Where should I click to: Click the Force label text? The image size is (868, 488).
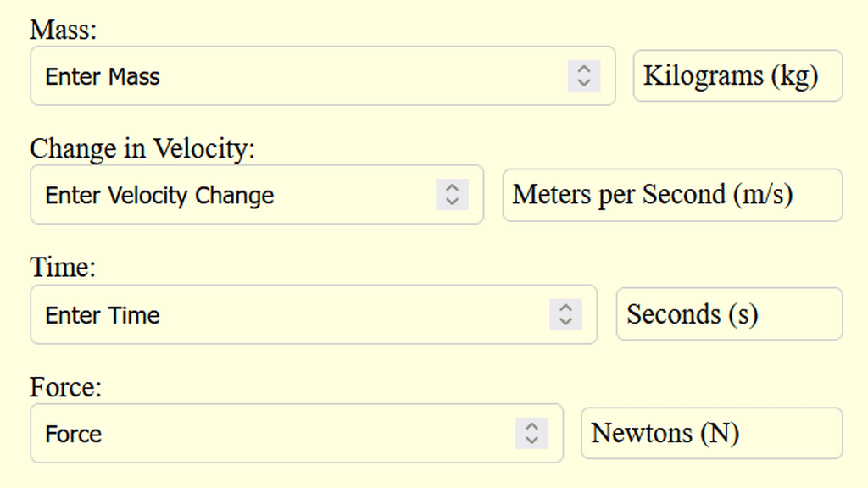[66, 387]
